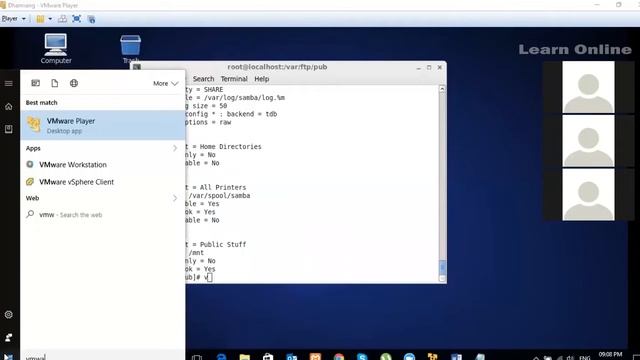Open Outlook from taskbar
Screen dimensions: 640x360
tap(291, 357)
